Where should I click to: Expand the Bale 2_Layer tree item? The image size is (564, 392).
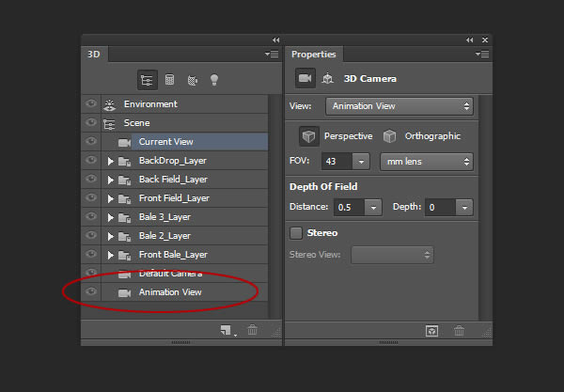coord(110,236)
